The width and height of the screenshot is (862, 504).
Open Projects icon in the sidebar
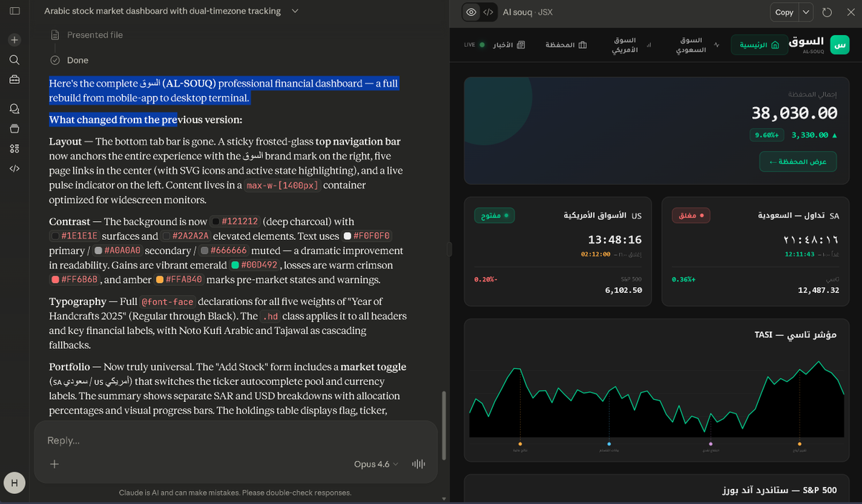pyautogui.click(x=14, y=129)
